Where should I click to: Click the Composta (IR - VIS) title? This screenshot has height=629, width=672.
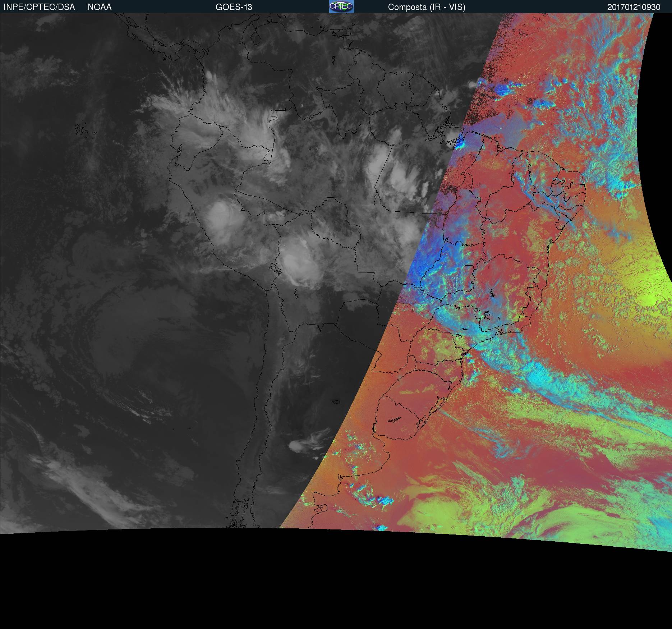[x=427, y=7]
